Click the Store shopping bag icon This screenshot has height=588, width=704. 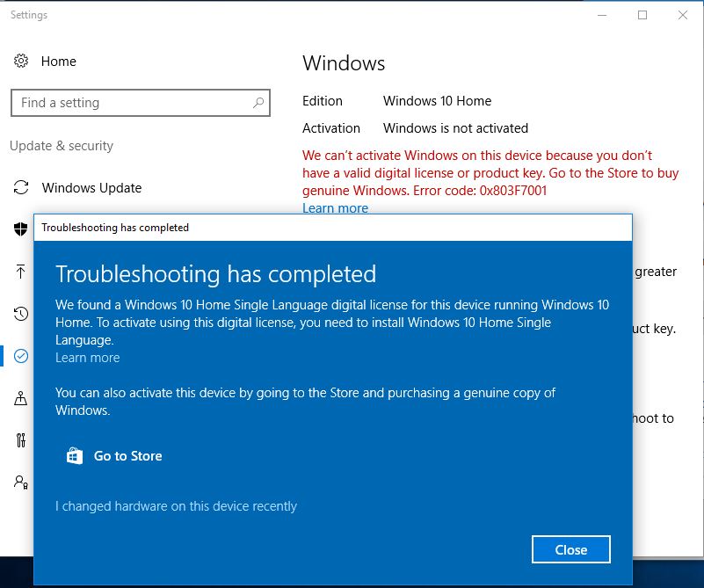(75, 455)
